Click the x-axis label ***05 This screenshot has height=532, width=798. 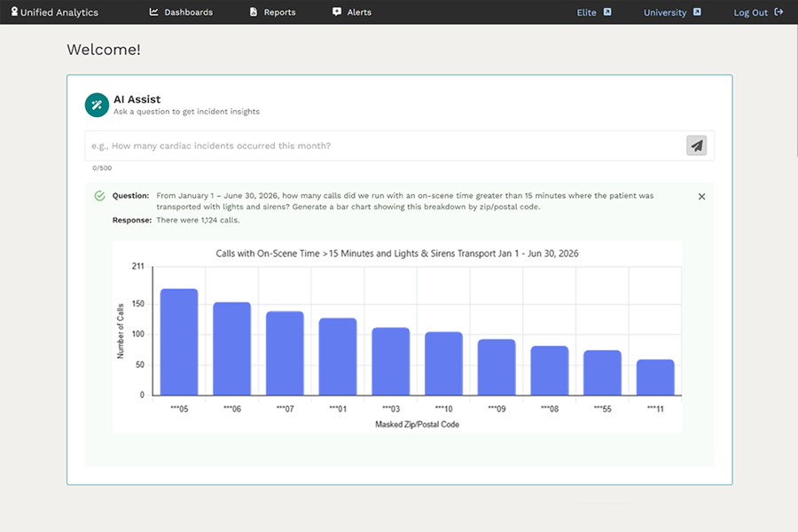pos(179,409)
